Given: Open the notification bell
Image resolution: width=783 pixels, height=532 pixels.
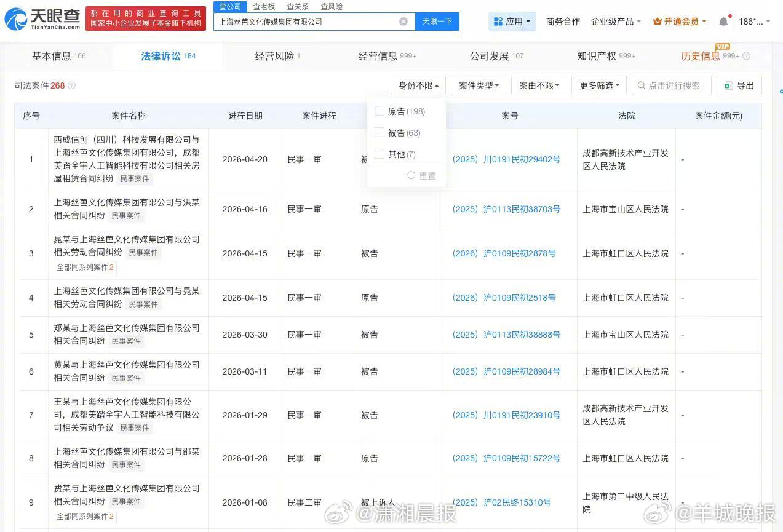Looking at the screenshot, I should point(723,22).
